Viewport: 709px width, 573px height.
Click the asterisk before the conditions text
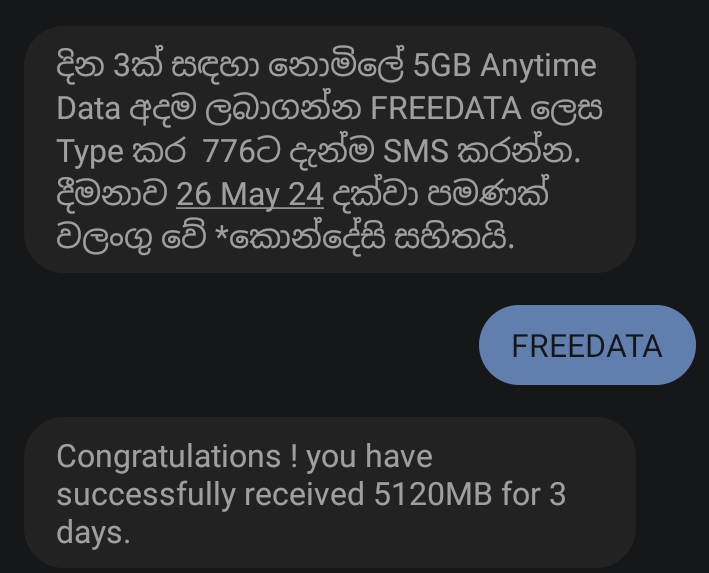pos(222,233)
